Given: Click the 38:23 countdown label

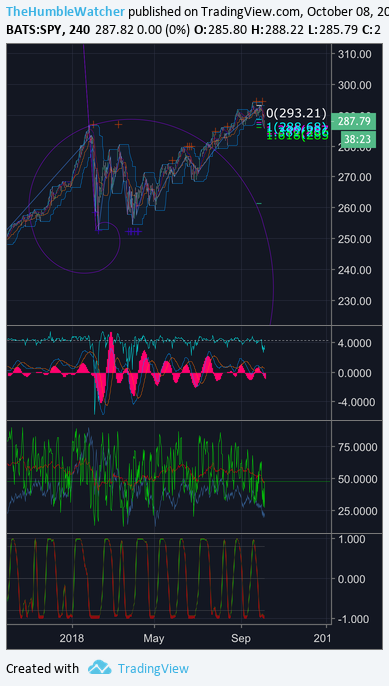Looking at the screenshot, I should (x=357, y=139).
